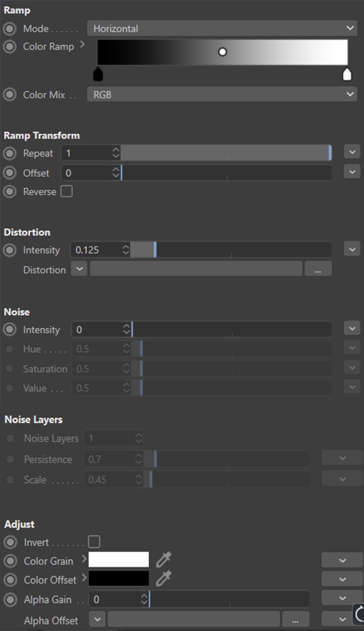
Task: Click the Distortion ellipsis browse button
Action: point(318,269)
